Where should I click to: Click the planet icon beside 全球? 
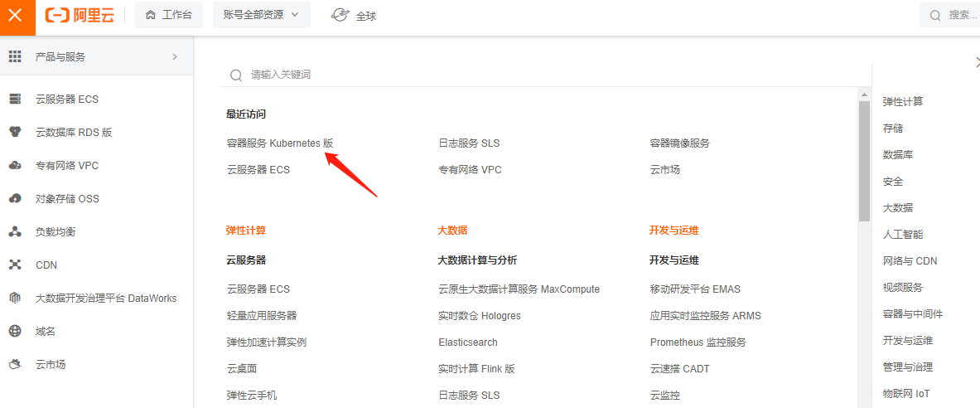[x=340, y=16]
